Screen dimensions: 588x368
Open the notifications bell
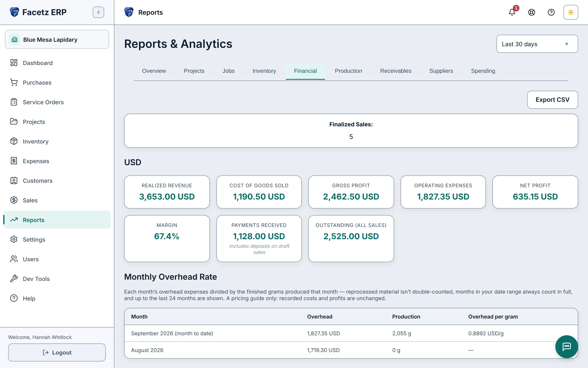point(512,12)
